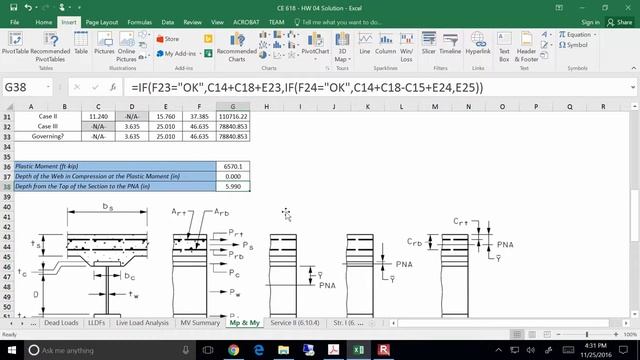Open People Graph add-in
Image resolution: width=640 pixels, height=360 pixels.
tap(208, 53)
